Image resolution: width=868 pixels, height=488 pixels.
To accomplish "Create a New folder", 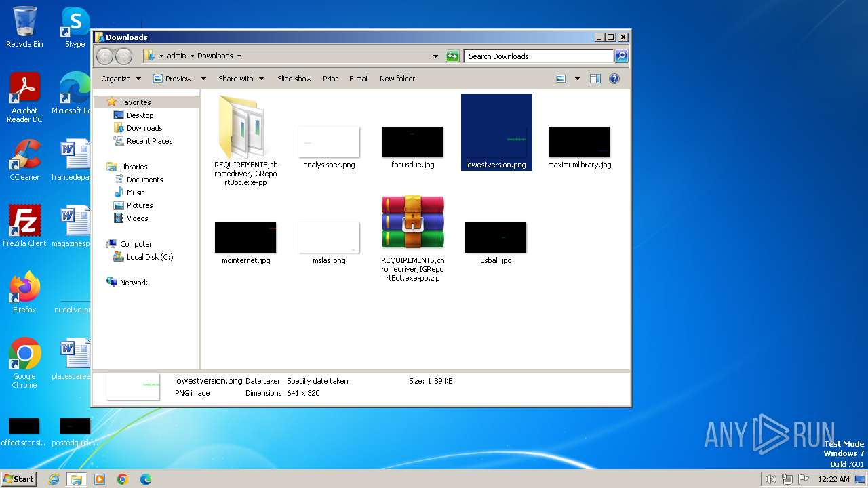I will [x=397, y=79].
